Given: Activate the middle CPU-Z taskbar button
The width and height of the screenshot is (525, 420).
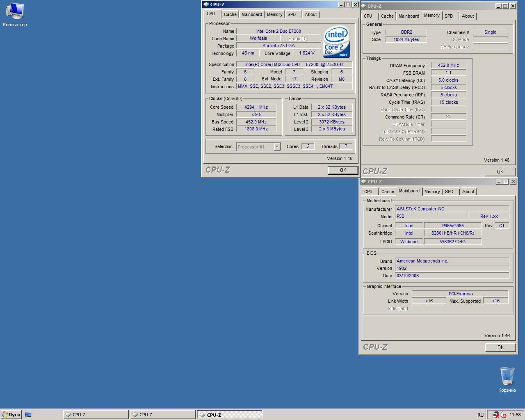Looking at the screenshot, I should click(162, 415).
